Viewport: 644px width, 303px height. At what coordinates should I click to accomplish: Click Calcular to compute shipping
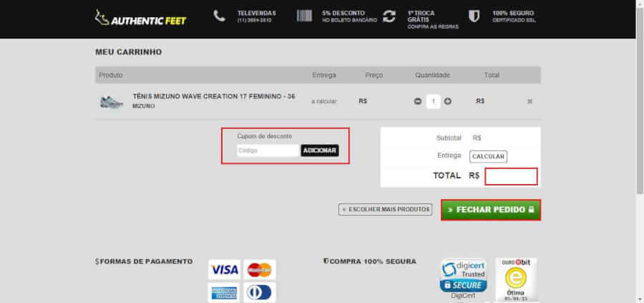(x=488, y=156)
